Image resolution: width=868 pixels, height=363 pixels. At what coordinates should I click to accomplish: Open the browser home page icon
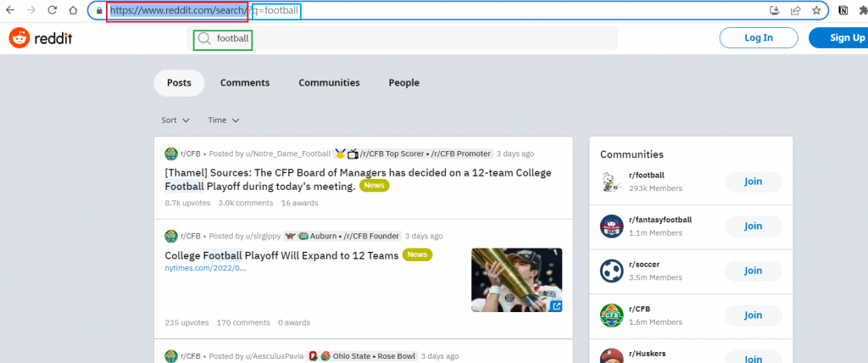point(73,10)
